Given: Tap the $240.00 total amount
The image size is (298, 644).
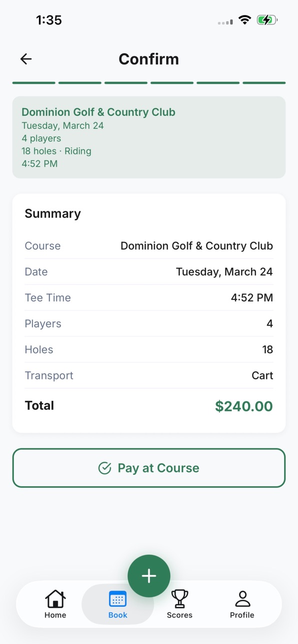Looking at the screenshot, I should (x=244, y=406).
